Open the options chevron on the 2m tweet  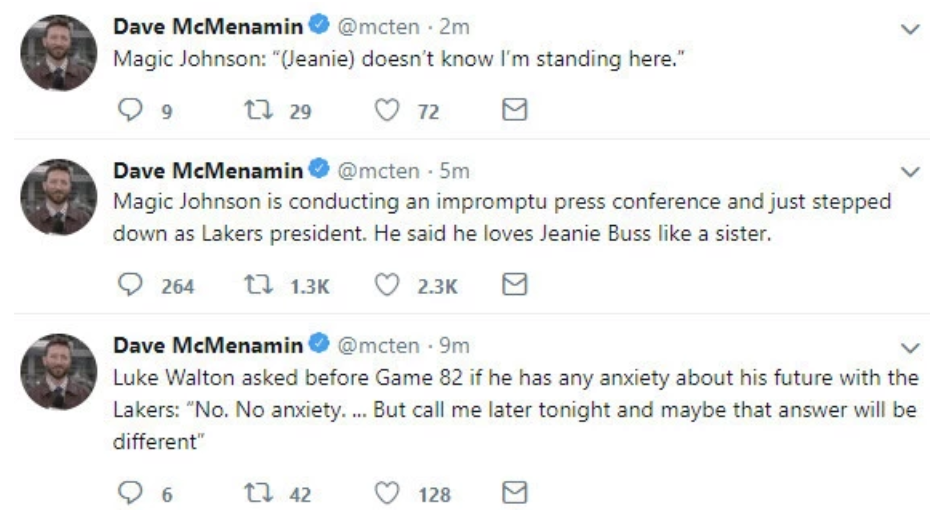[x=910, y=31]
